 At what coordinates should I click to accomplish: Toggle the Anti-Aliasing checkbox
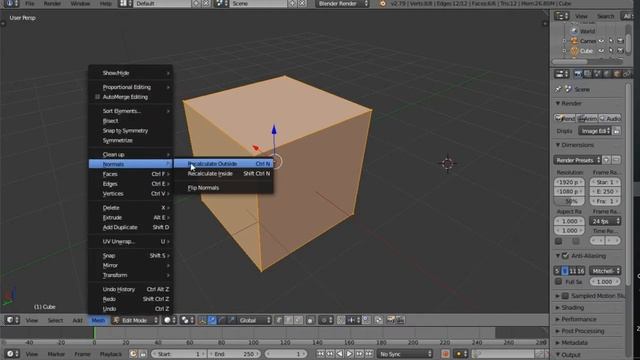[565, 256]
